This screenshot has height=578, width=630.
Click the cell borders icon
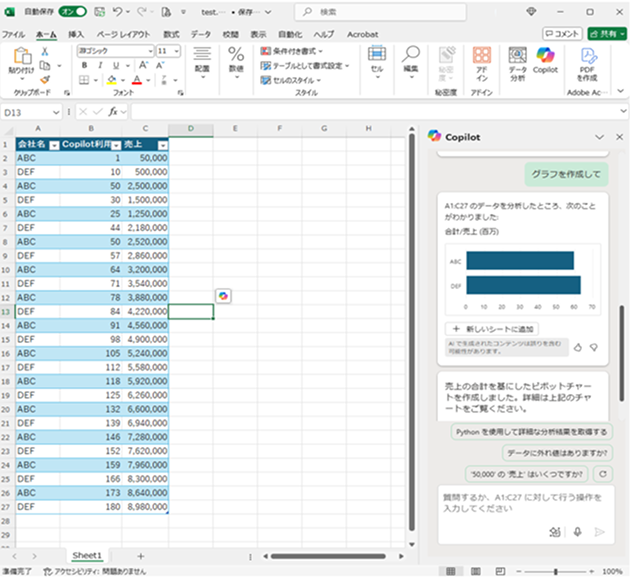click(84, 80)
